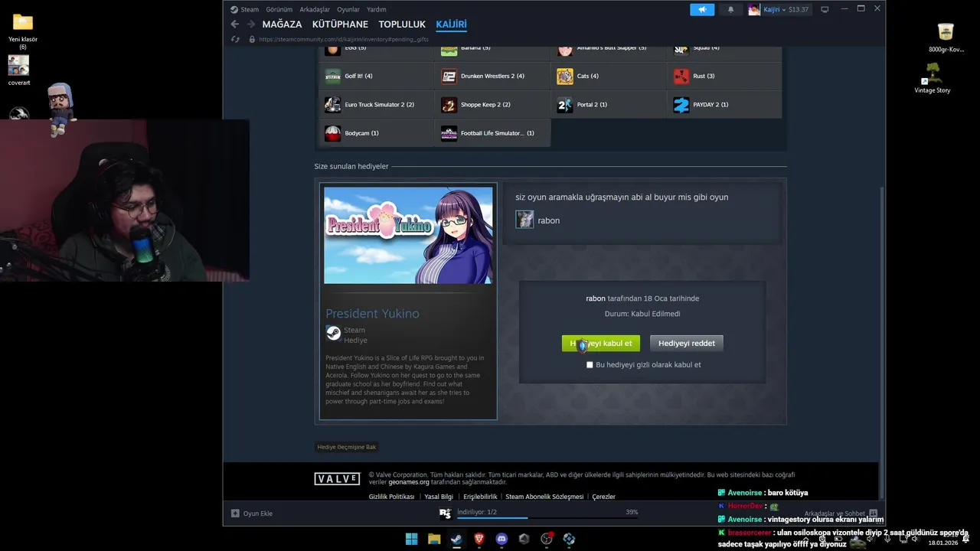
Task: Click the Steam gift logo icon
Action: (333, 333)
